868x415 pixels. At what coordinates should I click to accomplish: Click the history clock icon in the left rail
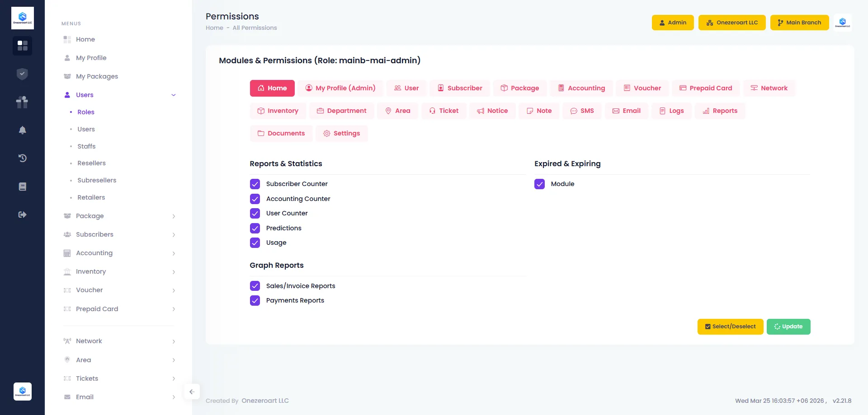22,158
